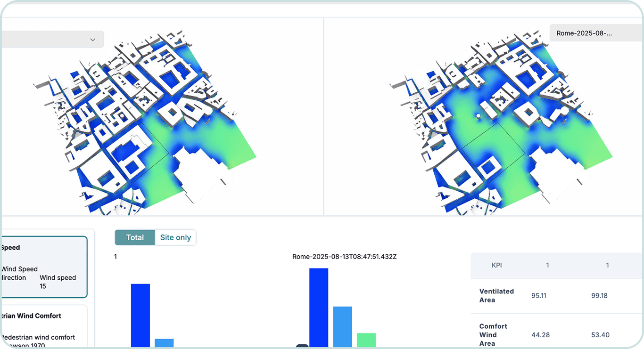Open the Rome-2025-08 result selector at top right
This screenshot has width=644, height=349.
pyautogui.click(x=595, y=33)
